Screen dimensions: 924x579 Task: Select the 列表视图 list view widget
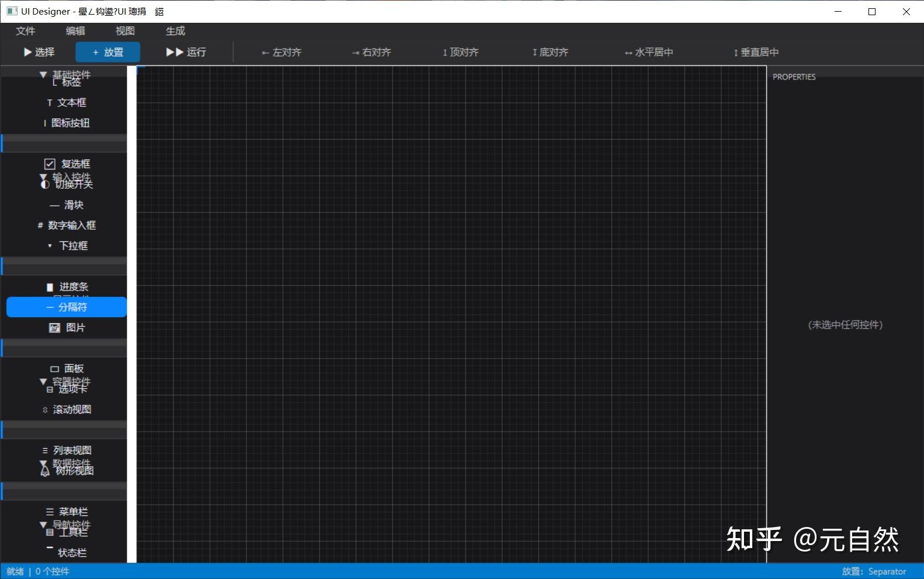tap(67, 450)
